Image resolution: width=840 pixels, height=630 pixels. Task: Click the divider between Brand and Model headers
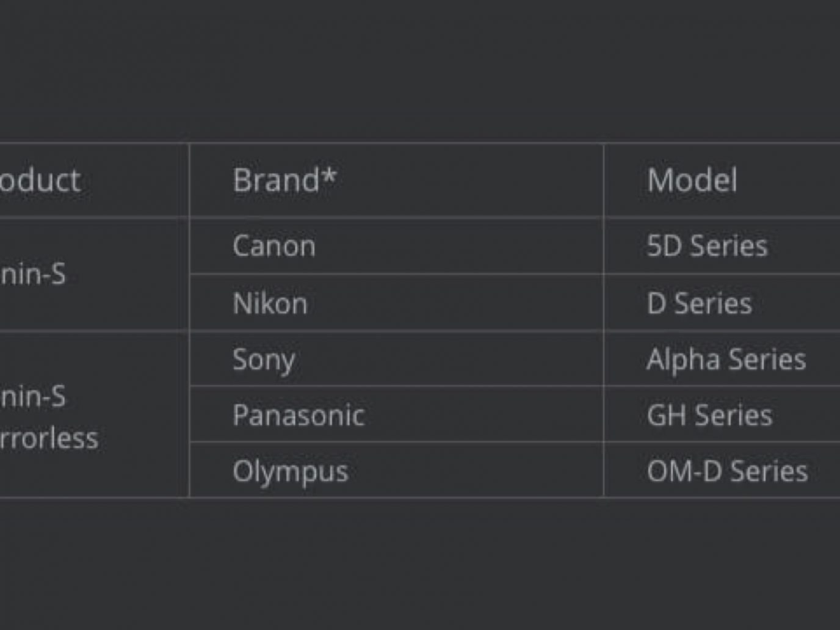604,180
